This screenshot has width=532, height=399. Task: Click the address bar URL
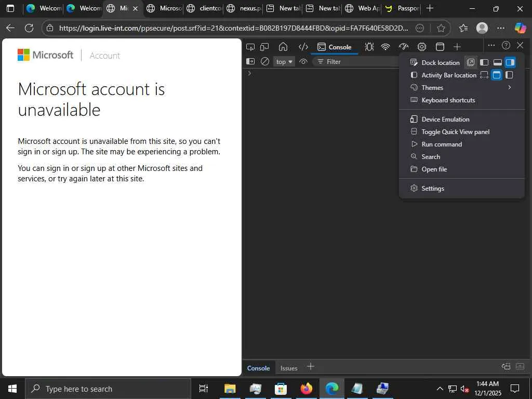point(234,28)
